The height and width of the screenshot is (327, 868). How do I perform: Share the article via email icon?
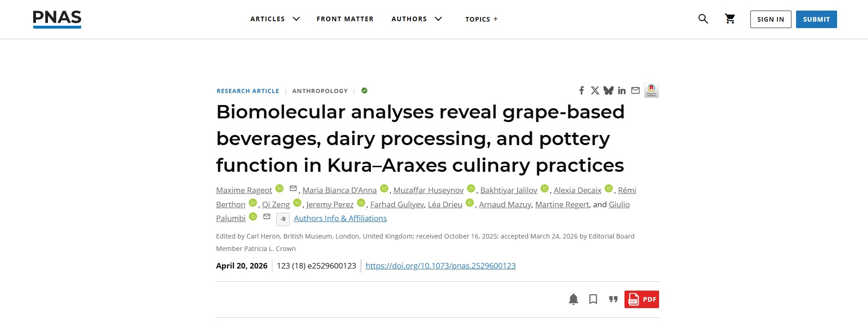tap(635, 91)
